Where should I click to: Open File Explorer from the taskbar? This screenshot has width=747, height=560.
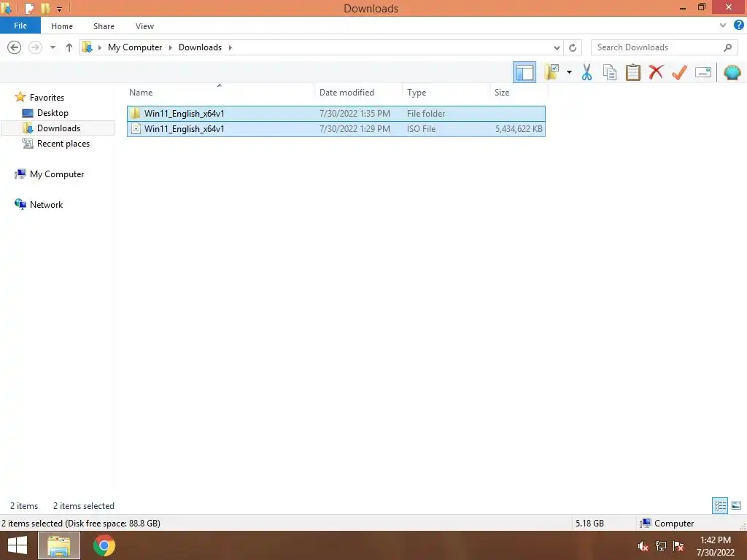[59, 545]
